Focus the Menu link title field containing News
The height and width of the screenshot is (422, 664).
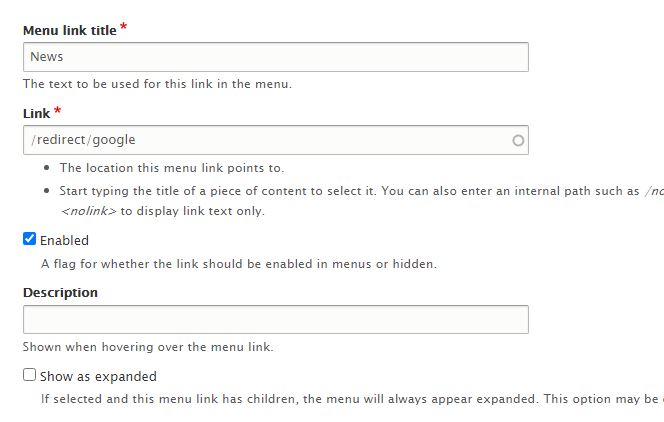275,57
